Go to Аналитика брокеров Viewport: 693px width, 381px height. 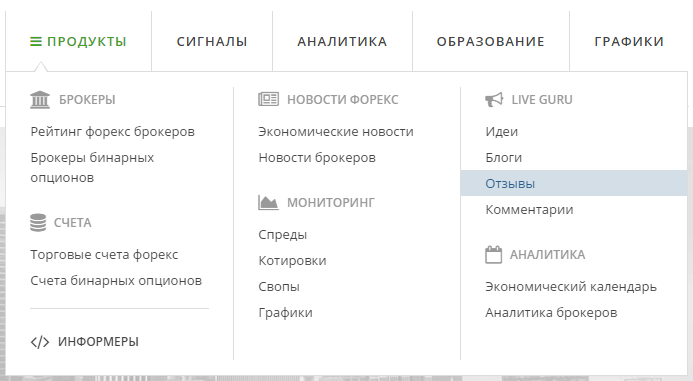(551, 313)
